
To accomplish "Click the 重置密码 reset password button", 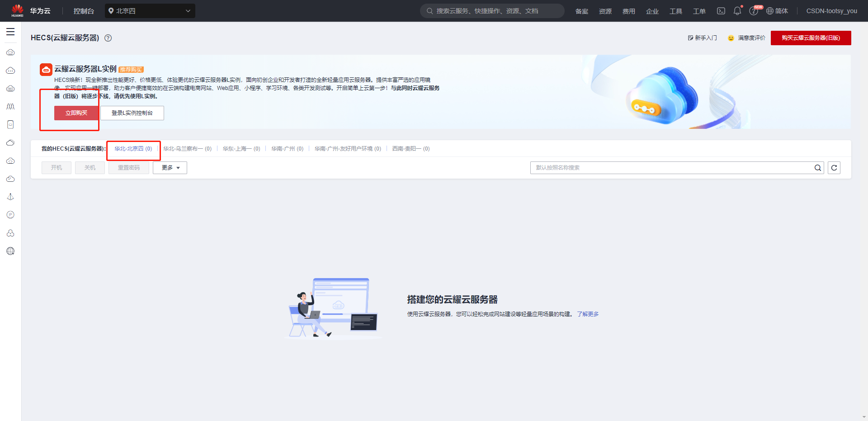I will tap(129, 168).
